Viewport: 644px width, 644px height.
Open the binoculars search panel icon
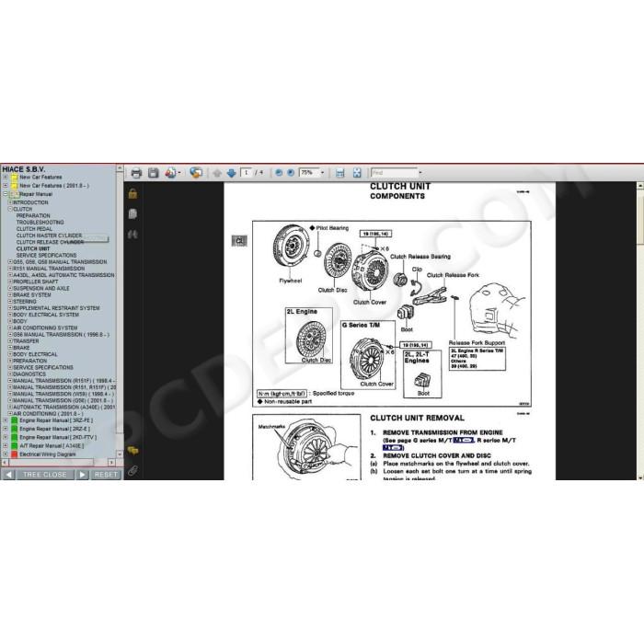[132, 235]
